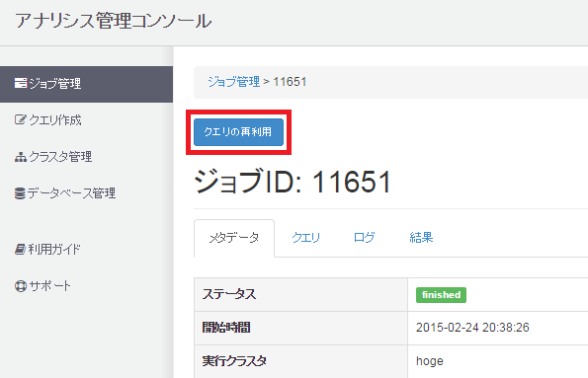Select the メタデータ tab
The image size is (588, 378).
pos(234,238)
